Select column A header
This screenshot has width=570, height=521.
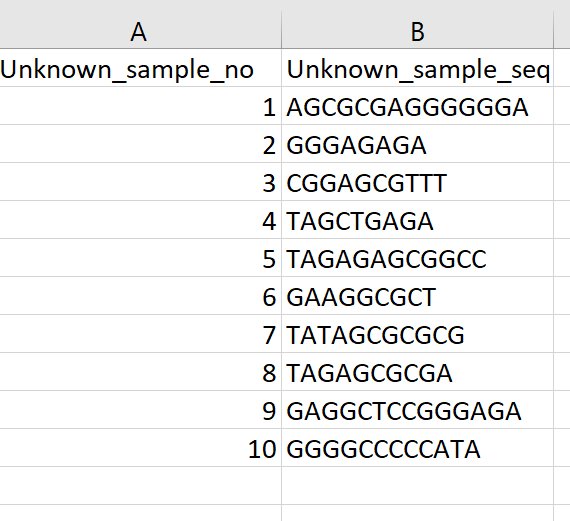tap(140, 30)
